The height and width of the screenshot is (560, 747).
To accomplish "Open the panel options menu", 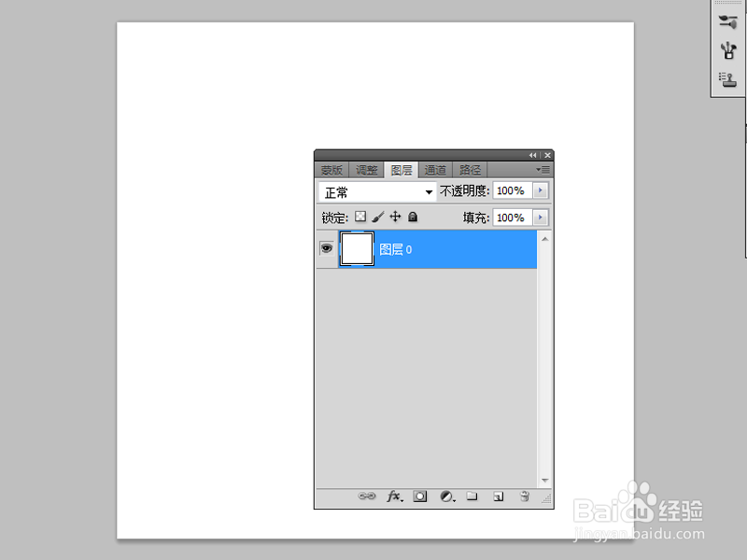I will click(x=543, y=170).
